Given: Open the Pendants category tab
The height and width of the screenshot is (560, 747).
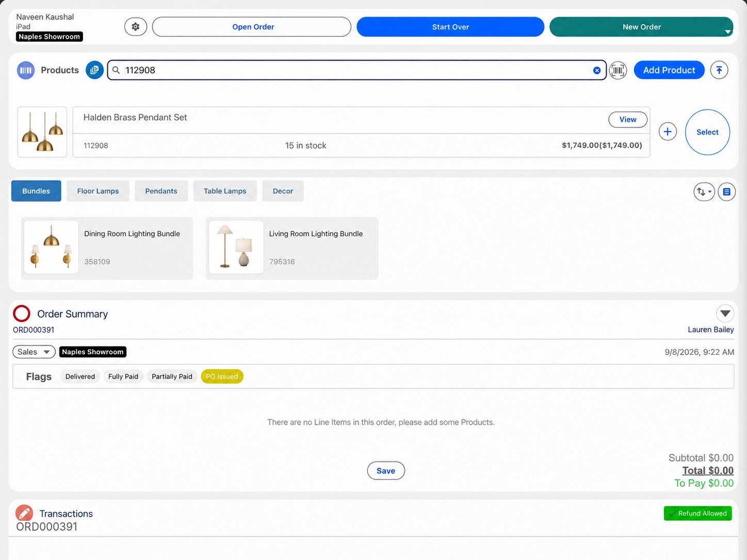Looking at the screenshot, I should [x=161, y=191].
